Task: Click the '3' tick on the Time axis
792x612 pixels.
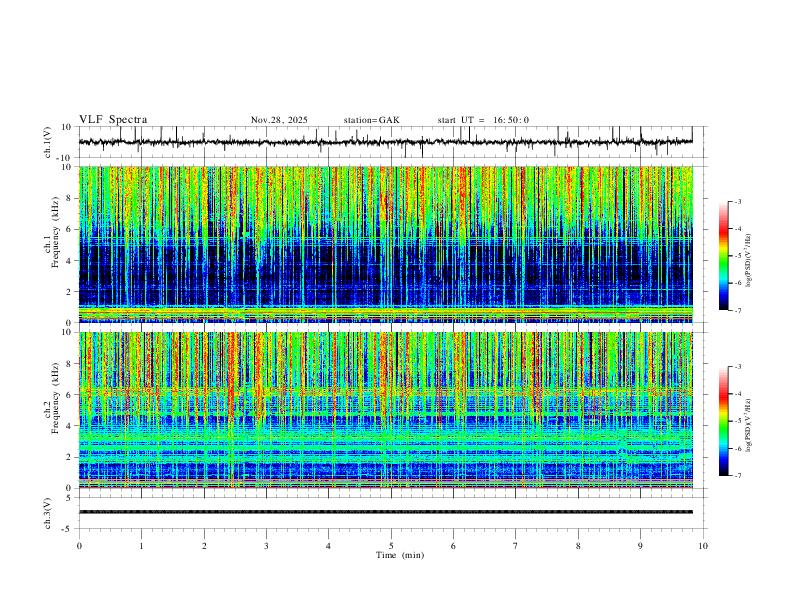Action: [266, 546]
